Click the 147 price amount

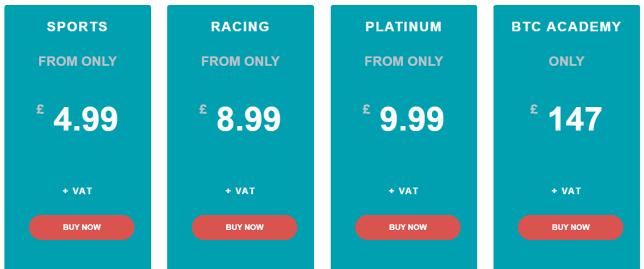click(575, 119)
